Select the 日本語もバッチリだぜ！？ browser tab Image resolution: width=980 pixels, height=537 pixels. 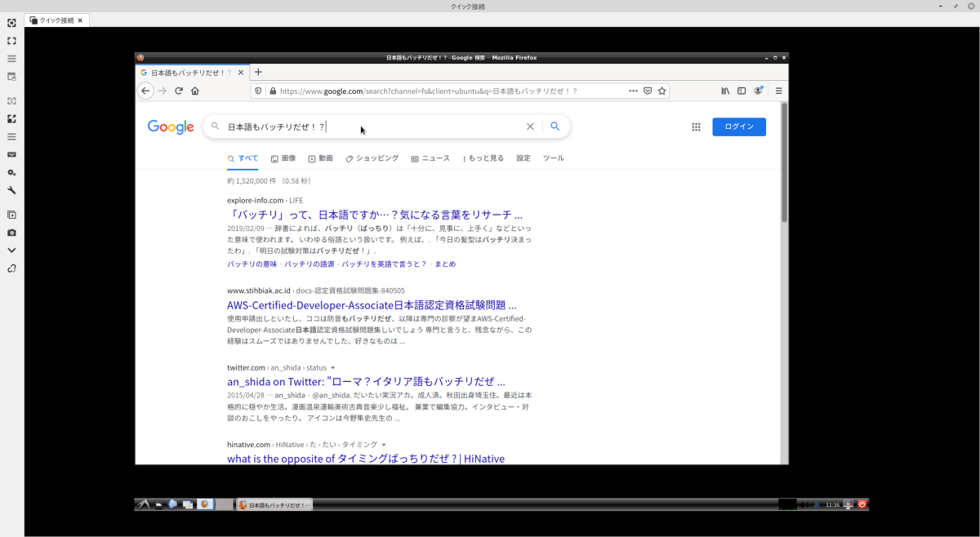pos(192,72)
